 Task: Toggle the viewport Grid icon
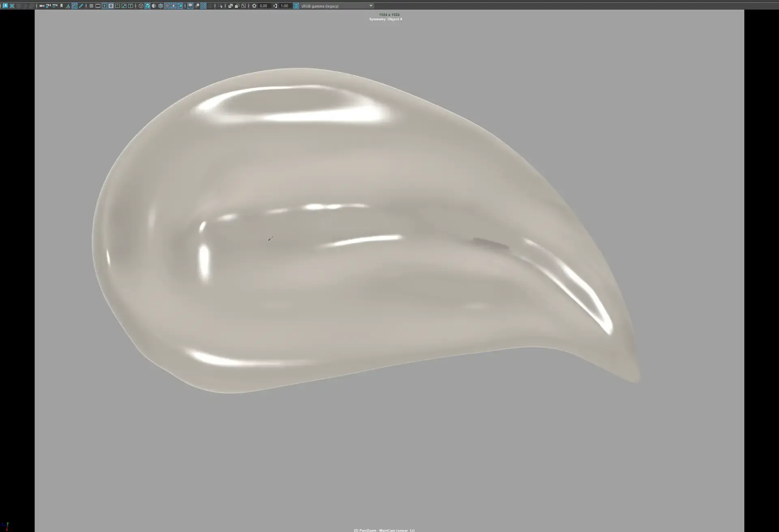(91, 6)
